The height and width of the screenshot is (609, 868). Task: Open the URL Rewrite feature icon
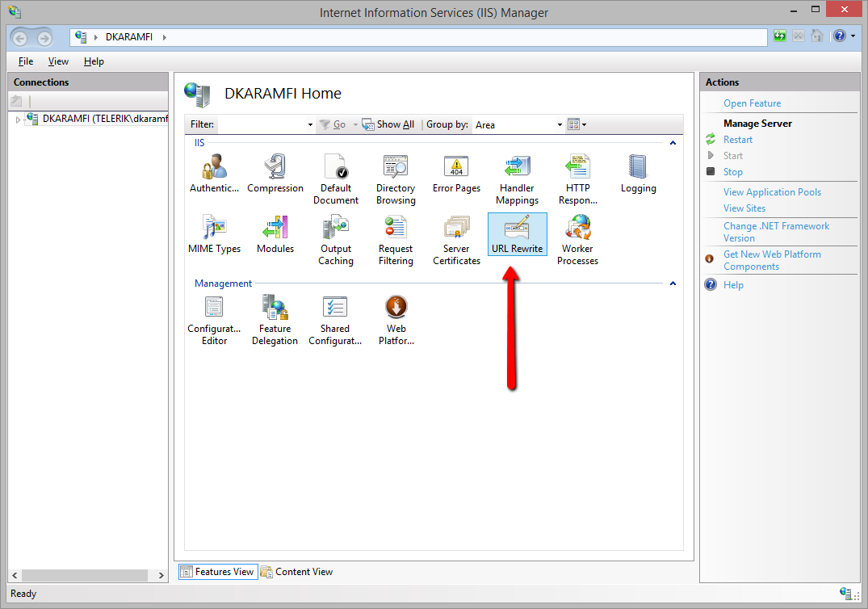click(x=517, y=234)
